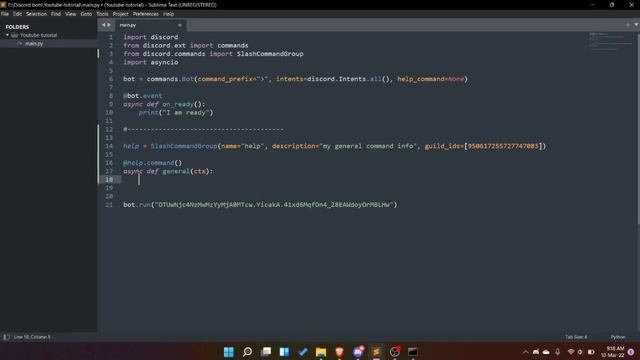
Task: Open the terminal window taskbar icon
Action: 413,352
